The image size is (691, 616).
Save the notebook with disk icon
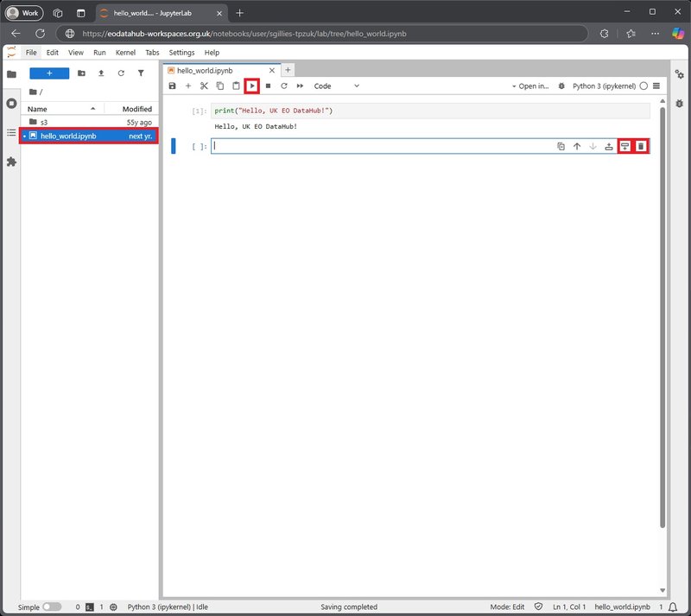(x=173, y=86)
